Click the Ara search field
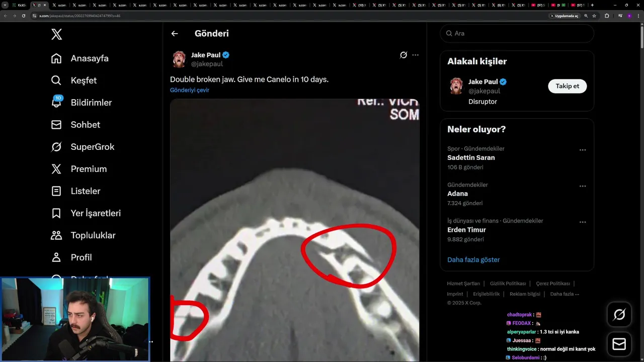The width and height of the screenshot is (644, 362). coord(517,33)
